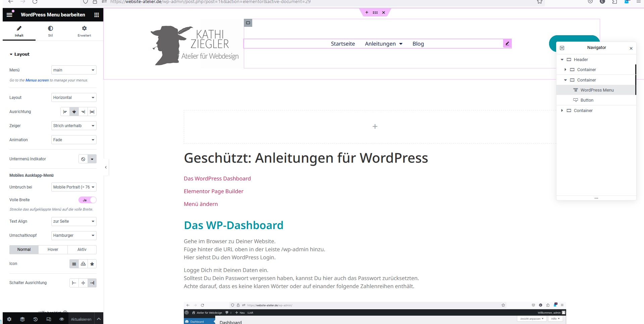
Task: Collapse the Layout section
Action: [19, 54]
